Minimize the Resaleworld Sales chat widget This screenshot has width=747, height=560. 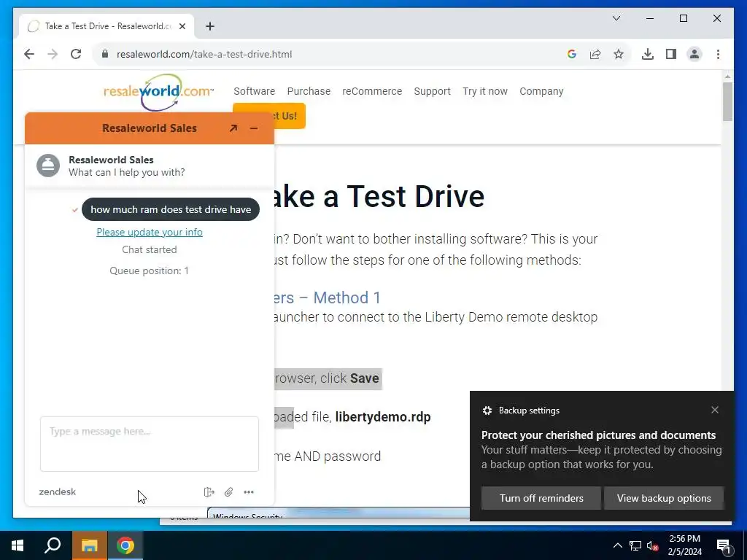click(254, 128)
